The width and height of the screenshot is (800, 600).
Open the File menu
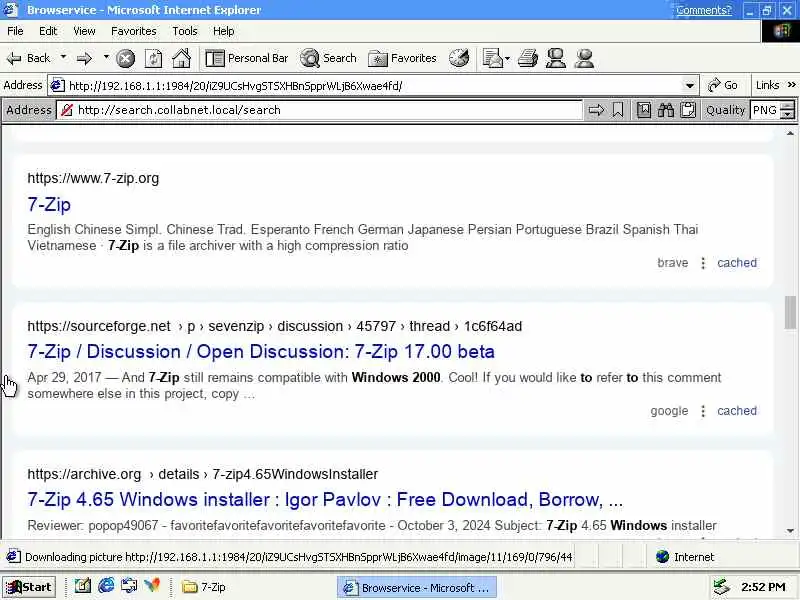pyautogui.click(x=15, y=31)
